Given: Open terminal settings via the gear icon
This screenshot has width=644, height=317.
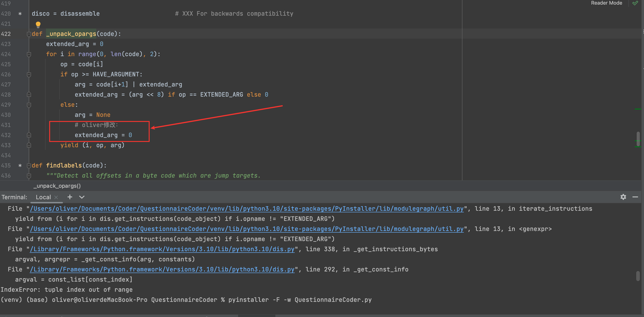Looking at the screenshot, I should pos(623,197).
